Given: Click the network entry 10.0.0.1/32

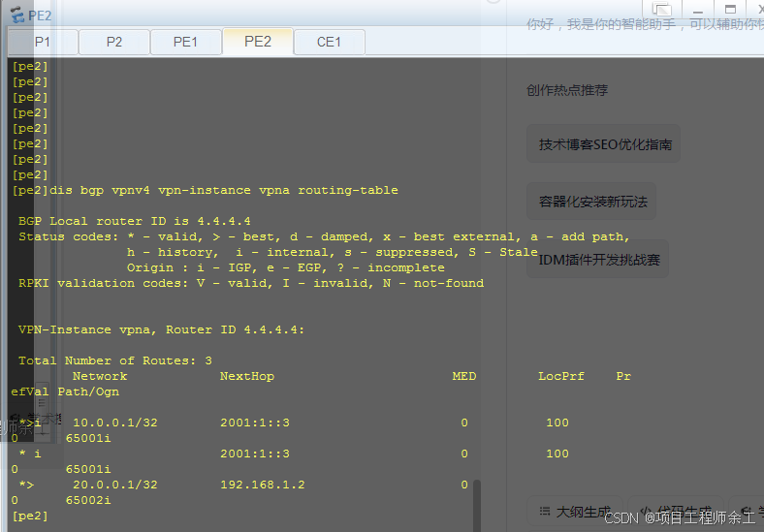Looking at the screenshot, I should (115, 422).
